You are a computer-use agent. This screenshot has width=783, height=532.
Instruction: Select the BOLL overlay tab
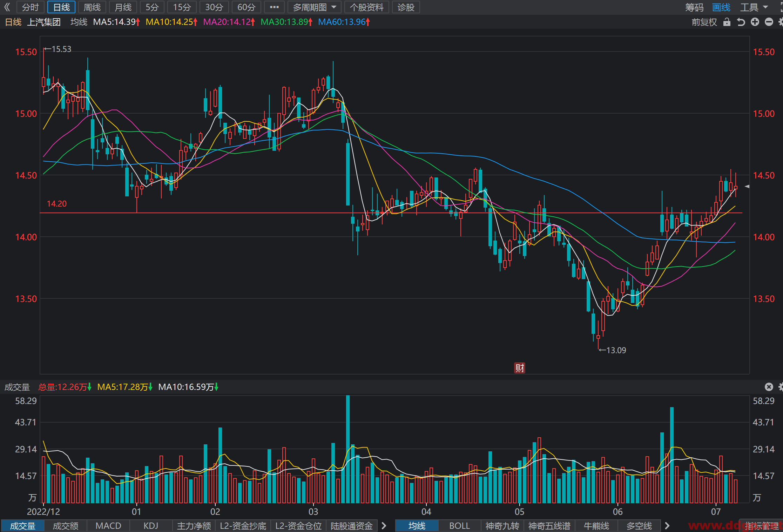pyautogui.click(x=460, y=526)
